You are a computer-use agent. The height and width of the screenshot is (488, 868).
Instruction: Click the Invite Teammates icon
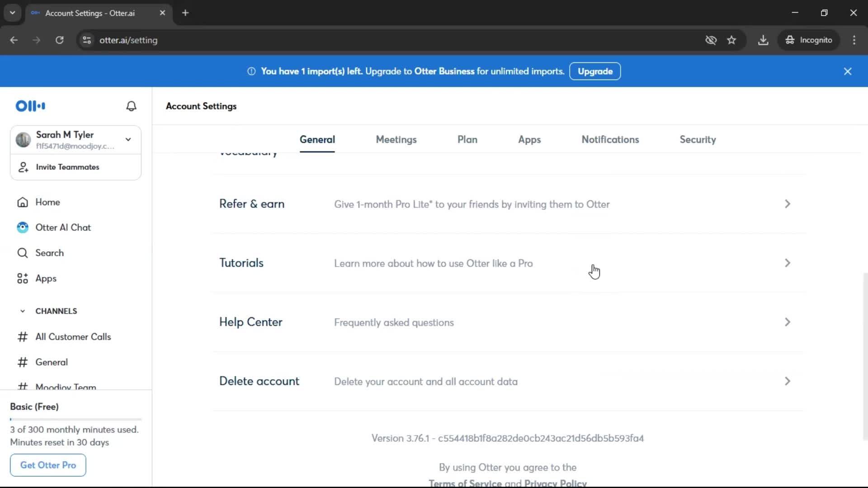23,167
